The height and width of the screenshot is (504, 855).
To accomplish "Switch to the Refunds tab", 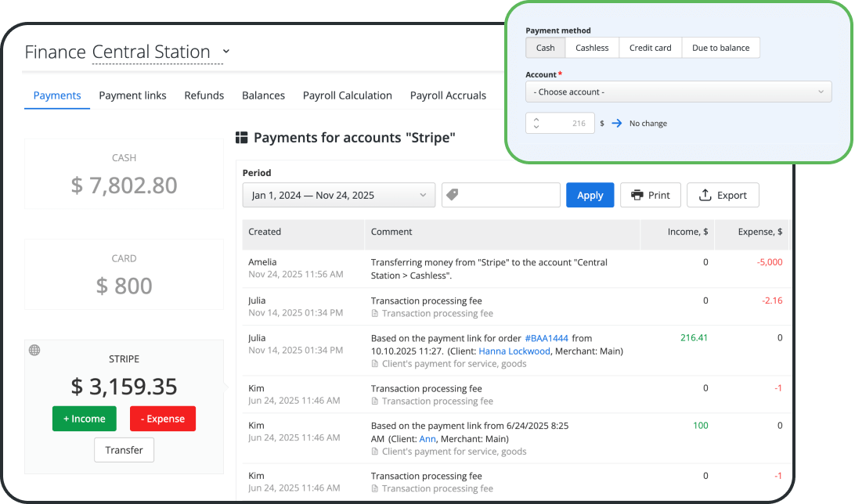I will pyautogui.click(x=204, y=95).
